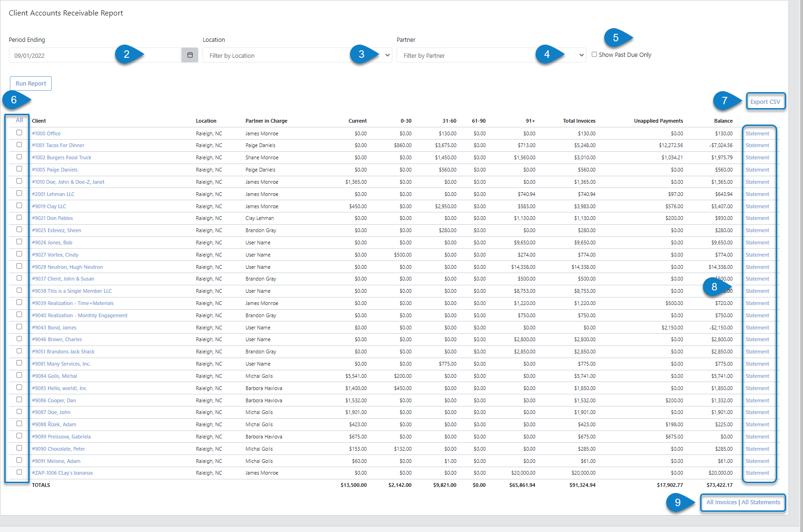This screenshot has width=803, height=532.
Task: Open client #1001 Tacos For Dinner
Action: pos(58,145)
